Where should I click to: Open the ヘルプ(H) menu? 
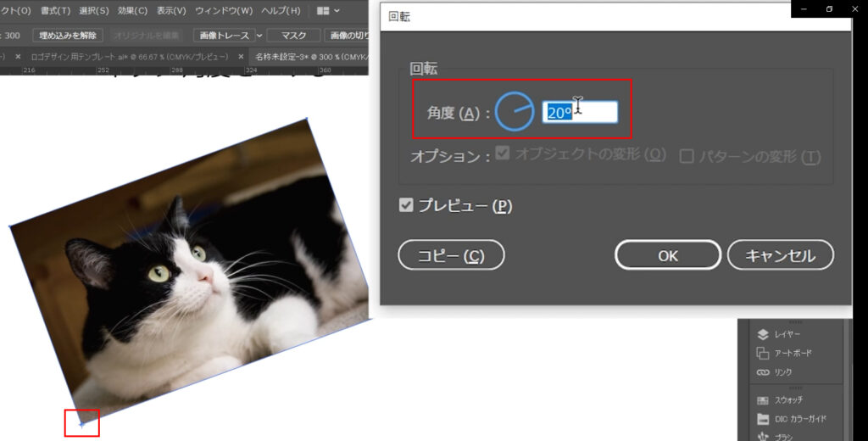coord(281,10)
